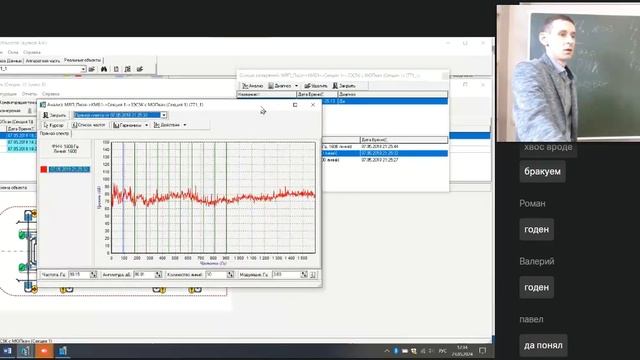Click the stepper next to Количество линий
The width and height of the screenshot is (640, 360).
pyautogui.click(x=230, y=275)
